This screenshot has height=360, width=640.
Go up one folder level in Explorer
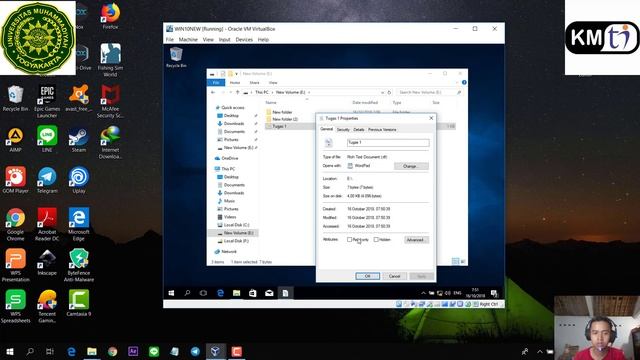tap(238, 93)
